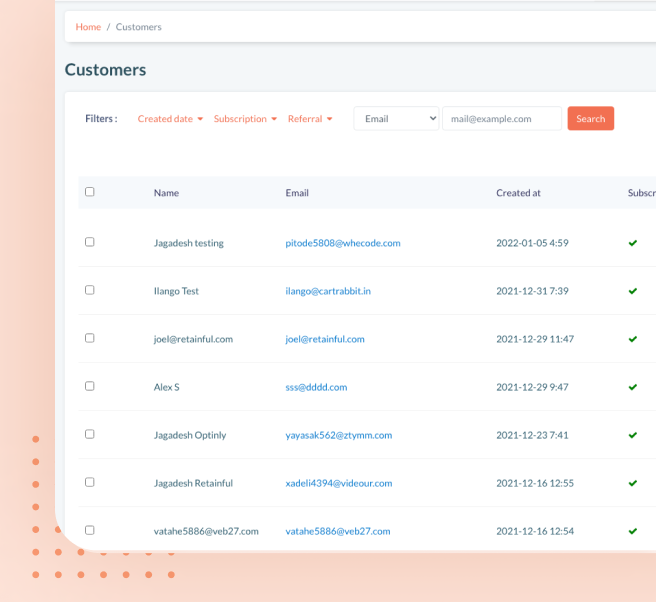Click the date 2022-01-05 4:59
This screenshot has width=656, height=602.
coord(532,243)
